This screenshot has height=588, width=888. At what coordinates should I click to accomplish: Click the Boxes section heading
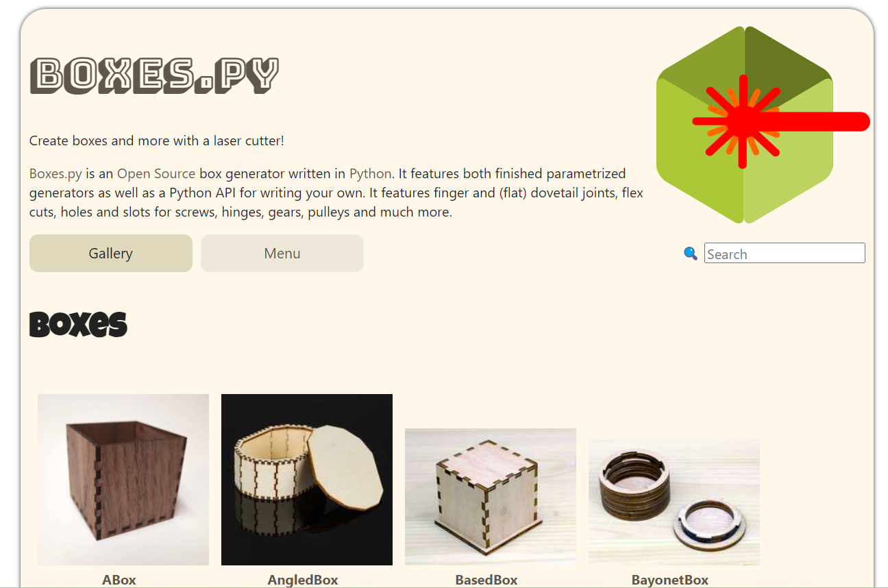coord(78,323)
